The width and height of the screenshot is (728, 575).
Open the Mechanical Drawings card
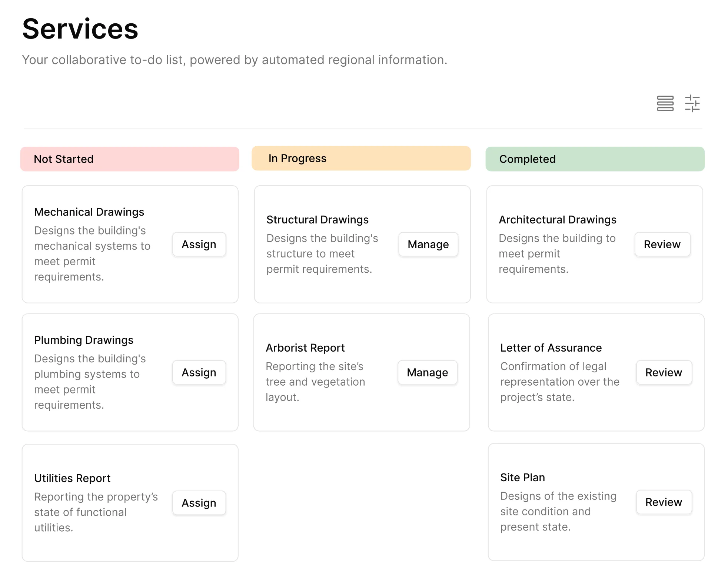[x=89, y=212]
